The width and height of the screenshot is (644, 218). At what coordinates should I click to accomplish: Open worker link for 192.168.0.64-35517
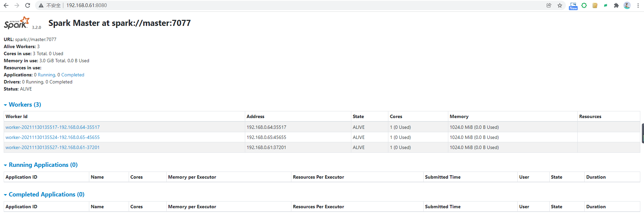pyautogui.click(x=53, y=127)
